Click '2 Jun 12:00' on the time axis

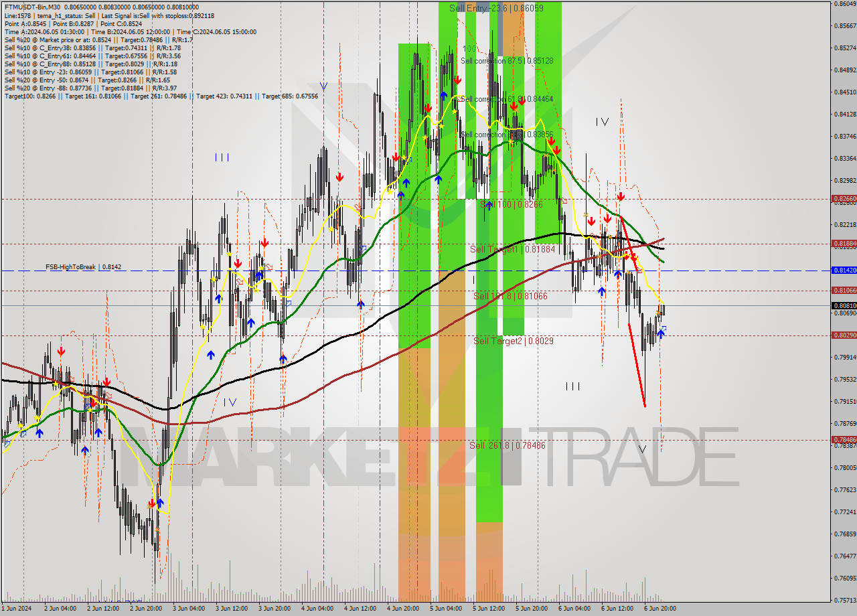102,609
